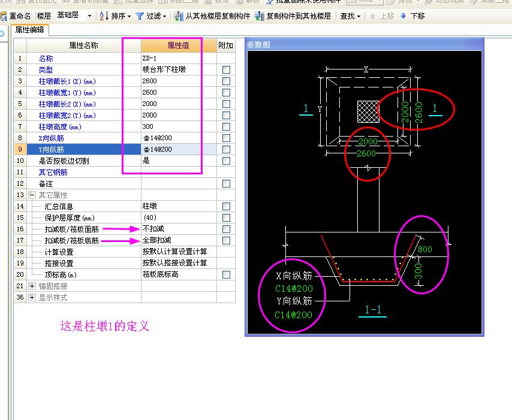The width and height of the screenshot is (512, 420).
Task: Open 计算设置 value 按默认计算设置计算
Action: [x=179, y=252]
